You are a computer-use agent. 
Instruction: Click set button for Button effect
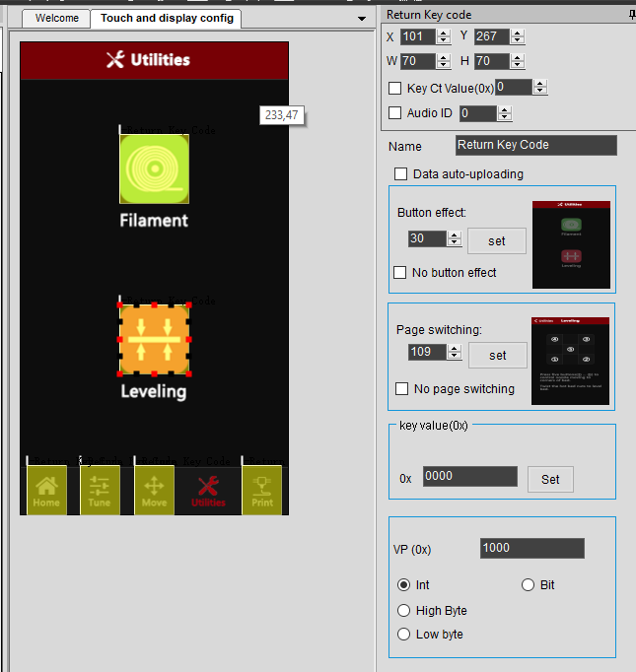tap(497, 240)
